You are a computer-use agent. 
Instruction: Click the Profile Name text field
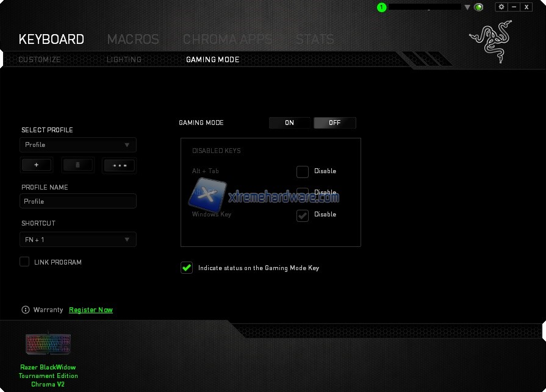77,201
